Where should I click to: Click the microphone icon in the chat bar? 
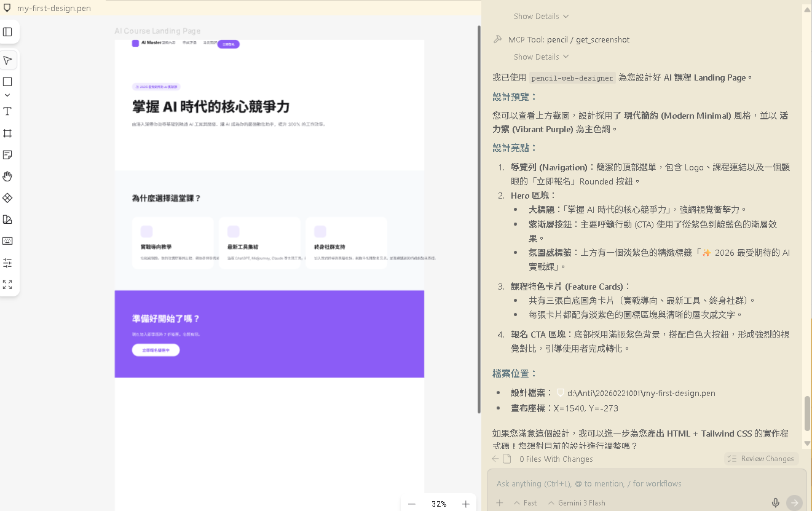click(x=775, y=502)
